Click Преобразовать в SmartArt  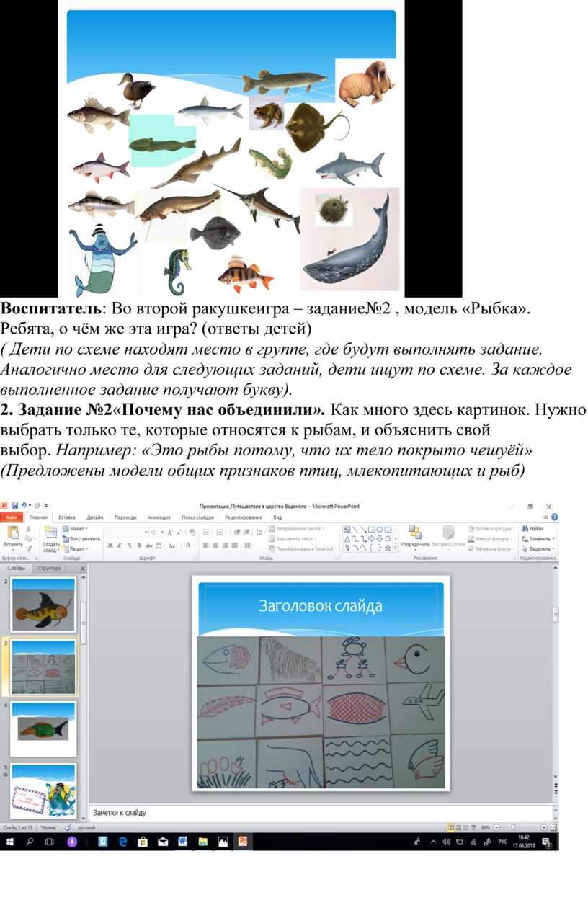point(303,548)
